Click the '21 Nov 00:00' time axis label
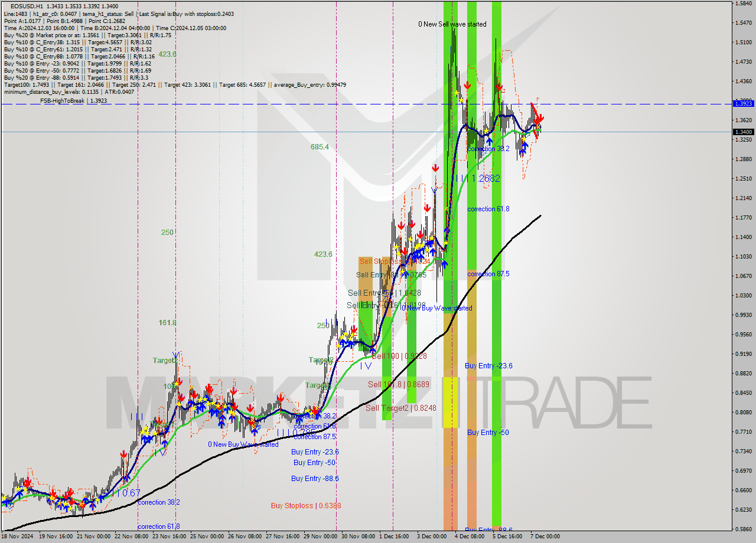The height and width of the screenshot is (543, 756). click(x=93, y=537)
